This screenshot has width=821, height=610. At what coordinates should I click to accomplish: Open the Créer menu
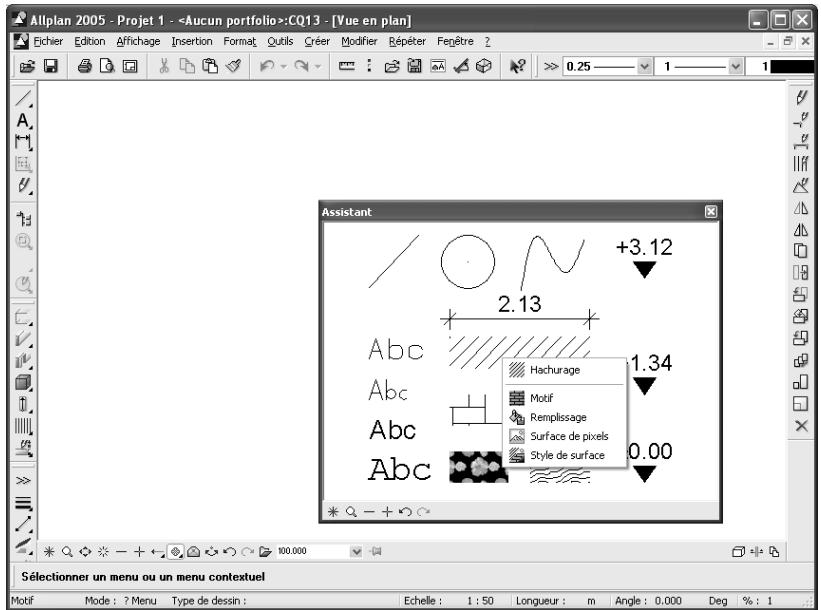coord(317,41)
